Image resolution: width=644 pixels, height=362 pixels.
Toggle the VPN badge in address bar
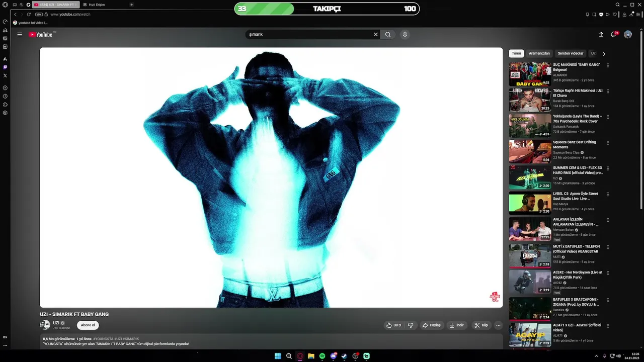39,15
